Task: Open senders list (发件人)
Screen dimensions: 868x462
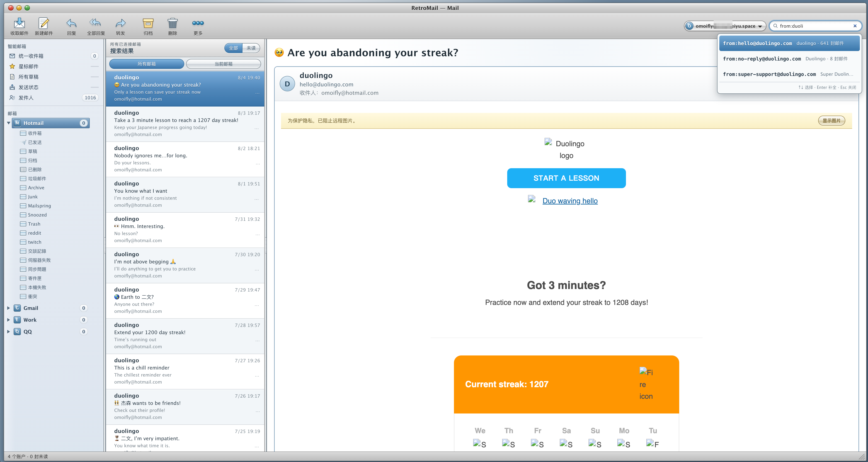Action: (54, 98)
